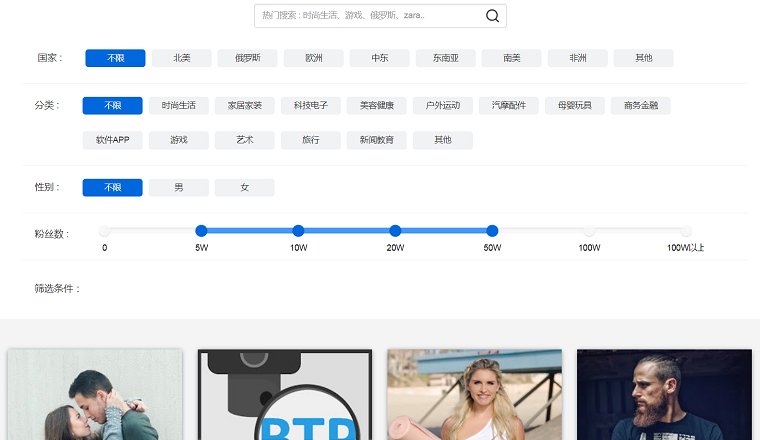Choose category 新闻教育
This screenshot has width=760, height=440.
click(377, 140)
